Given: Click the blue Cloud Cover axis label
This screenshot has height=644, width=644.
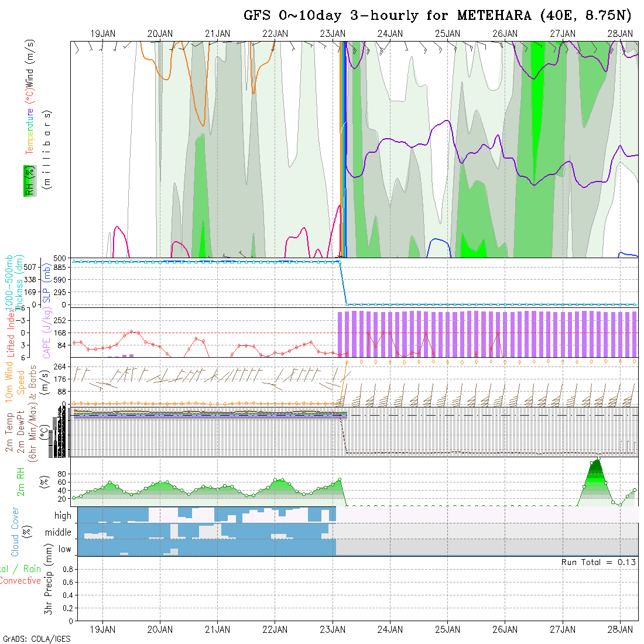Looking at the screenshot, I should (x=15, y=532).
